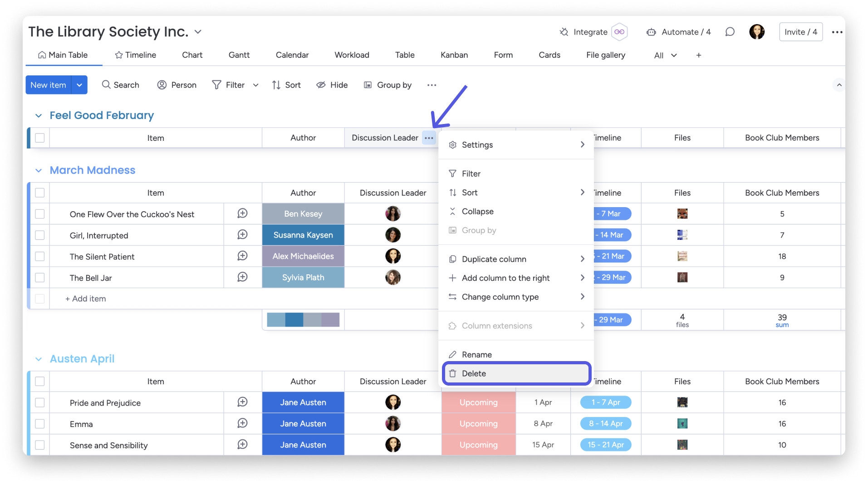Click the Ben Kesey author label

pos(303,213)
